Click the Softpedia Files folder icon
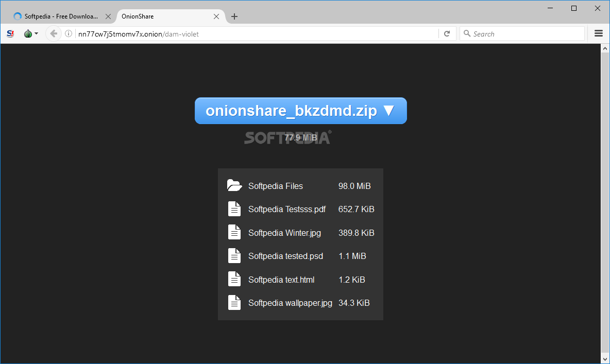Image resolution: width=610 pixels, height=364 pixels. 234,185
